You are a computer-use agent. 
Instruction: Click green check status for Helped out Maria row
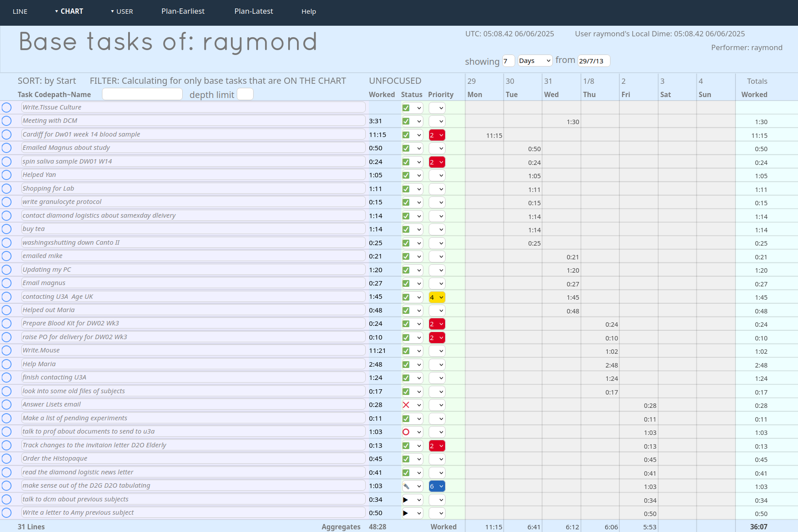406,310
